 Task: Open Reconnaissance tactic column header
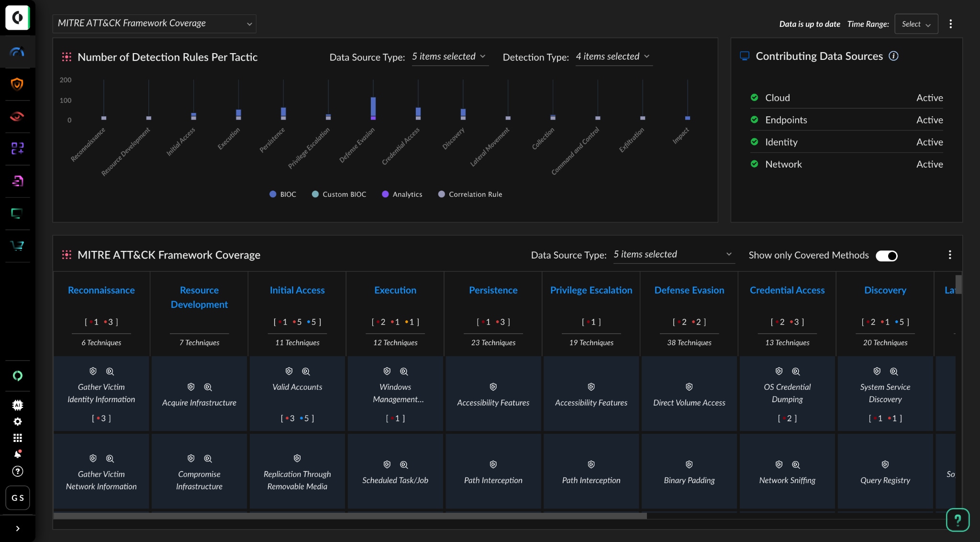(101, 291)
